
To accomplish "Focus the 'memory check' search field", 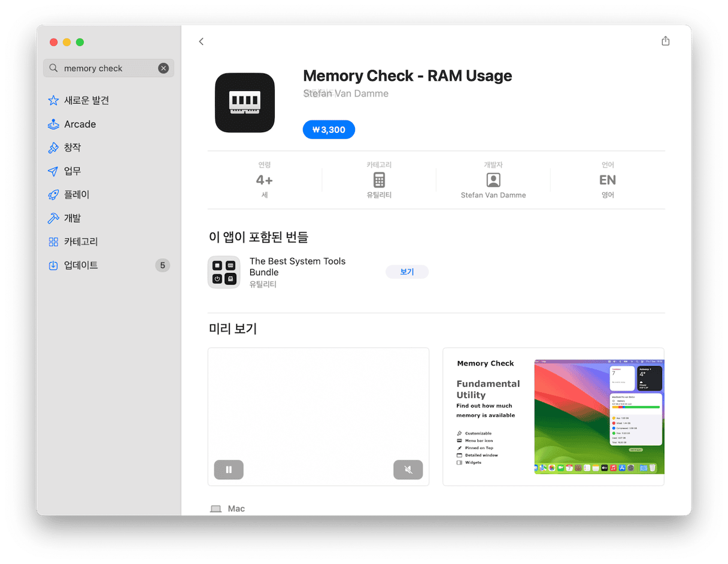I will tap(108, 68).
